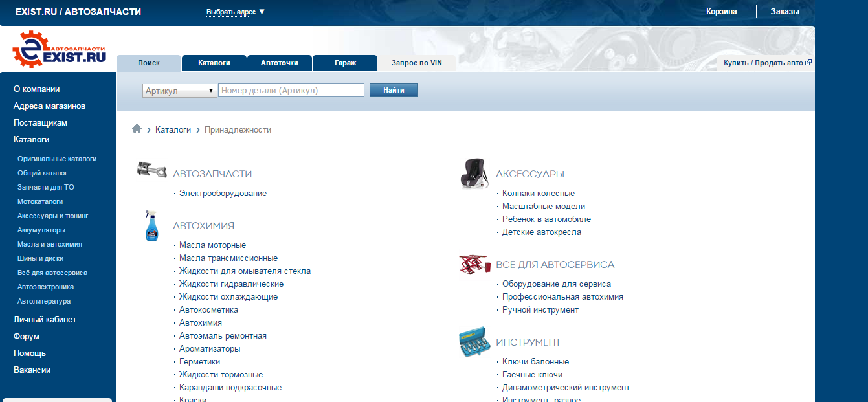Screen dimensions: 868x402
Task: Click the red car lift icon
Action: click(474, 263)
